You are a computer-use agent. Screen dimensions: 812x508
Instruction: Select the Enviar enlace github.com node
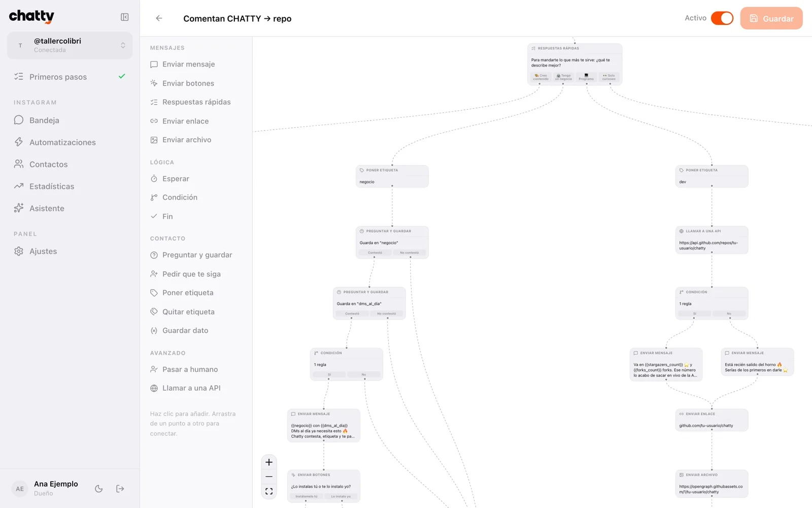(712, 420)
